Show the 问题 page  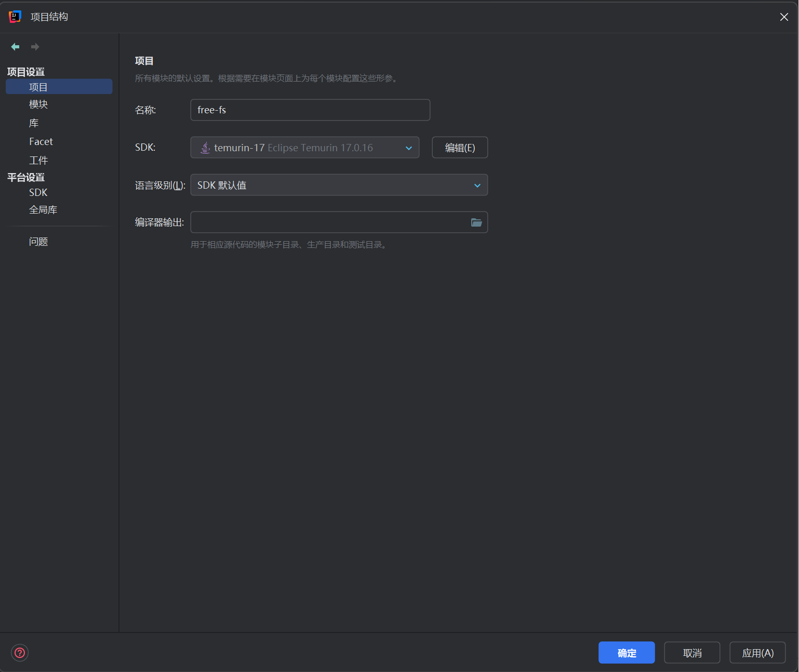tap(38, 242)
